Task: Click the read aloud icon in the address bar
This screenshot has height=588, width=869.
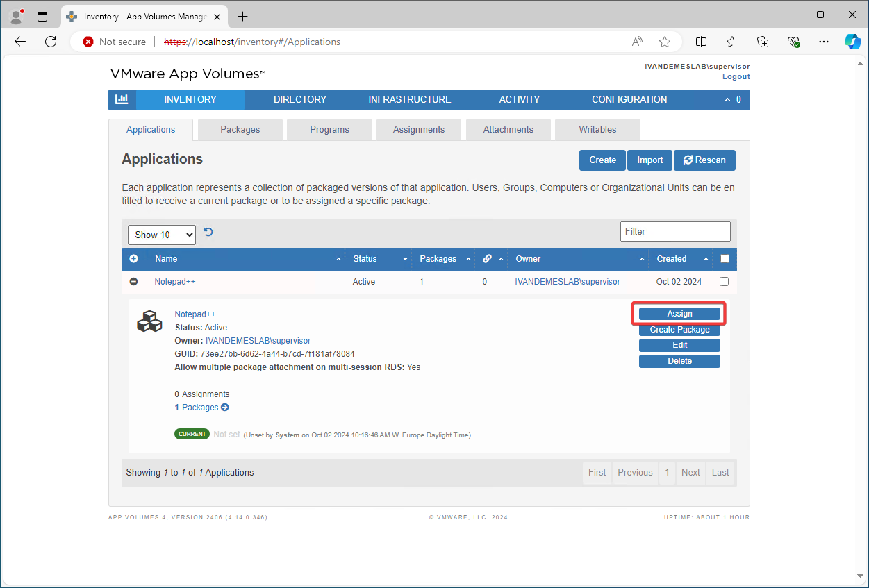Action: point(637,42)
